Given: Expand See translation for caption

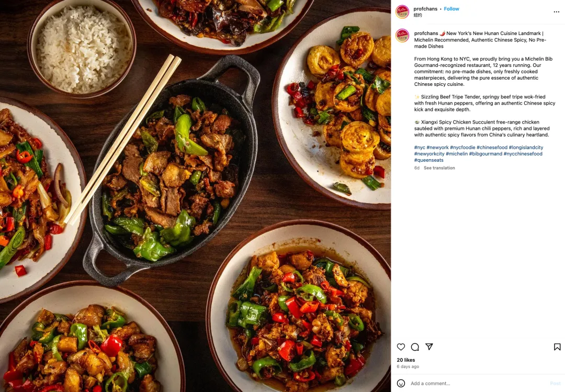Looking at the screenshot, I should 439,168.
